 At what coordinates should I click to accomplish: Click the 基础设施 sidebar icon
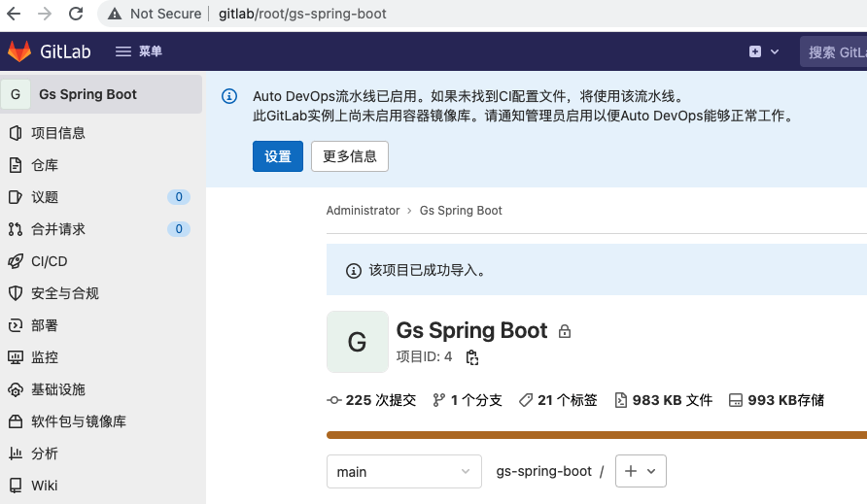tap(16, 389)
